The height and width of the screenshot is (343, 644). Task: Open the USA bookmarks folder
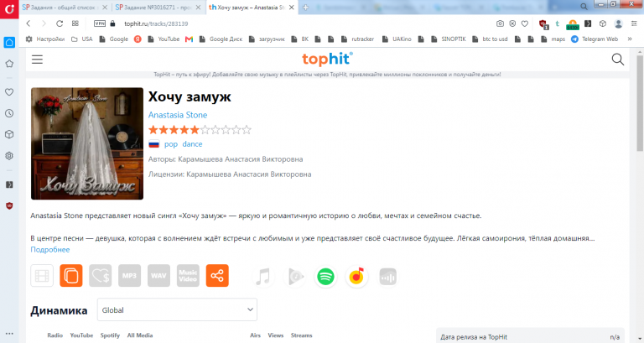pyautogui.click(x=81, y=39)
